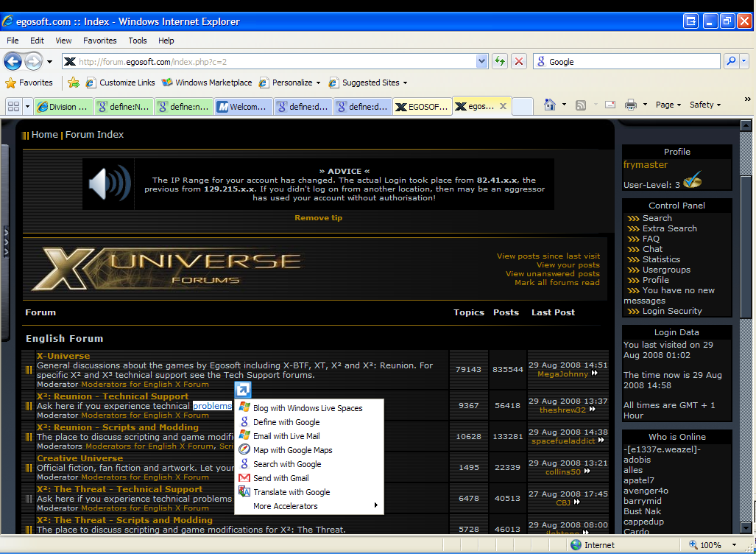Choose Define with Google accelerator
This screenshot has height=554, width=756.
309,422
